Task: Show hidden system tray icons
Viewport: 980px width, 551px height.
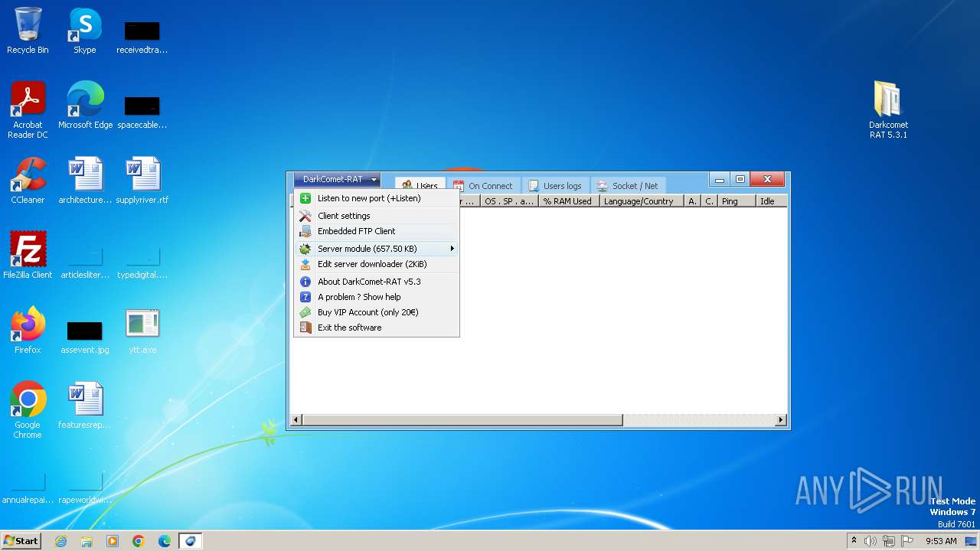Action: (854, 540)
